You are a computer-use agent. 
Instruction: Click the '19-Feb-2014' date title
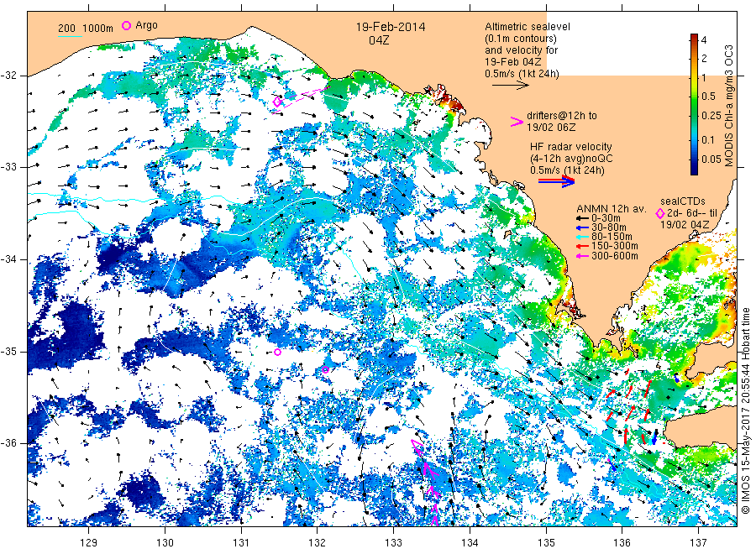pyautogui.click(x=391, y=27)
